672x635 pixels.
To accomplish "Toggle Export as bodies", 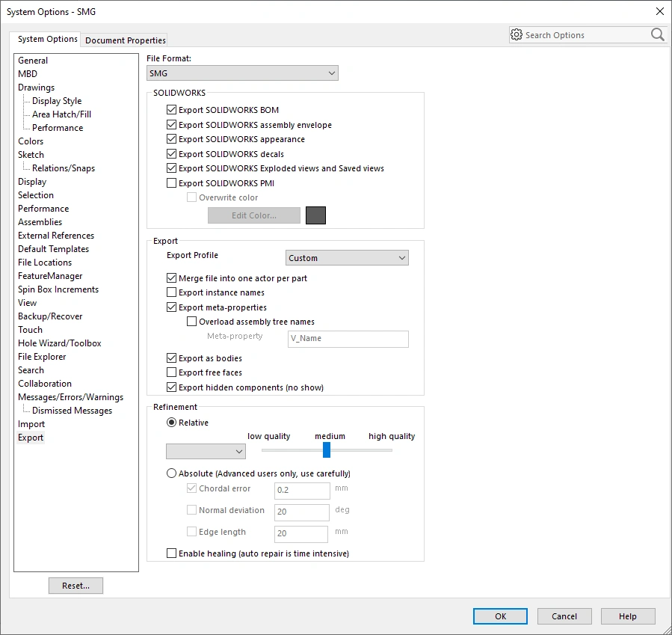I will (171, 358).
